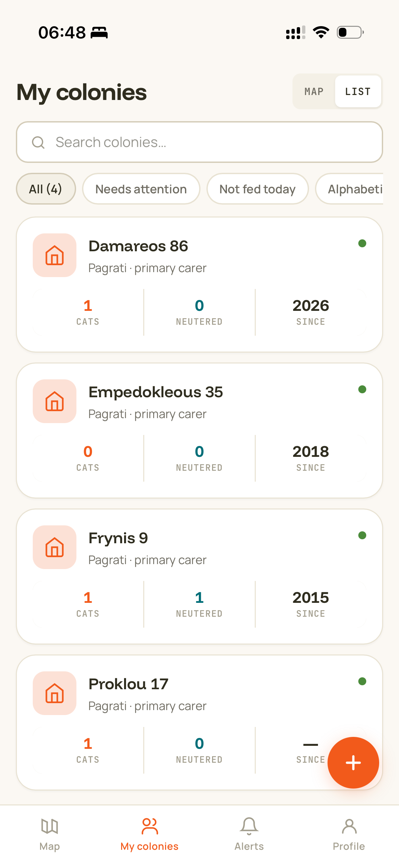Open Damareos 86 house icon
Image resolution: width=399 pixels, height=868 pixels.
tap(55, 255)
